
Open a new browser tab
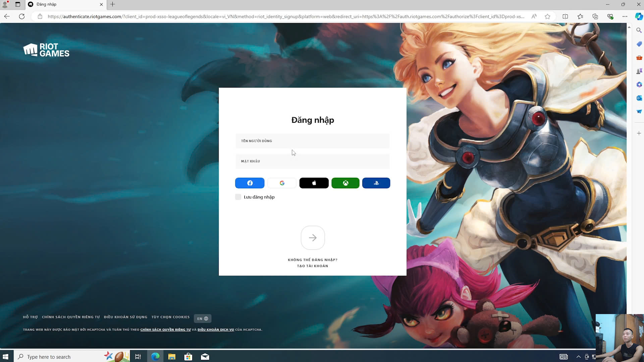click(113, 4)
